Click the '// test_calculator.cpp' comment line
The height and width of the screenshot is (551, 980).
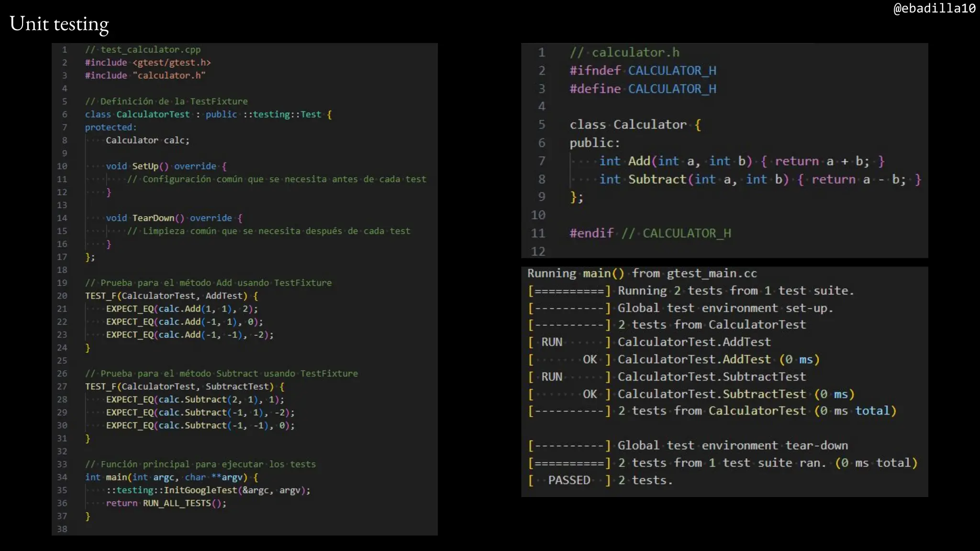click(143, 49)
